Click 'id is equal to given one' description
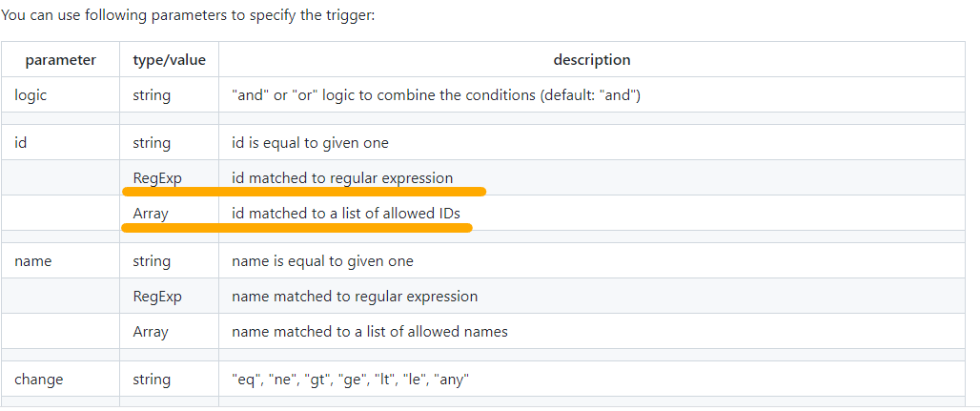 pos(310,143)
